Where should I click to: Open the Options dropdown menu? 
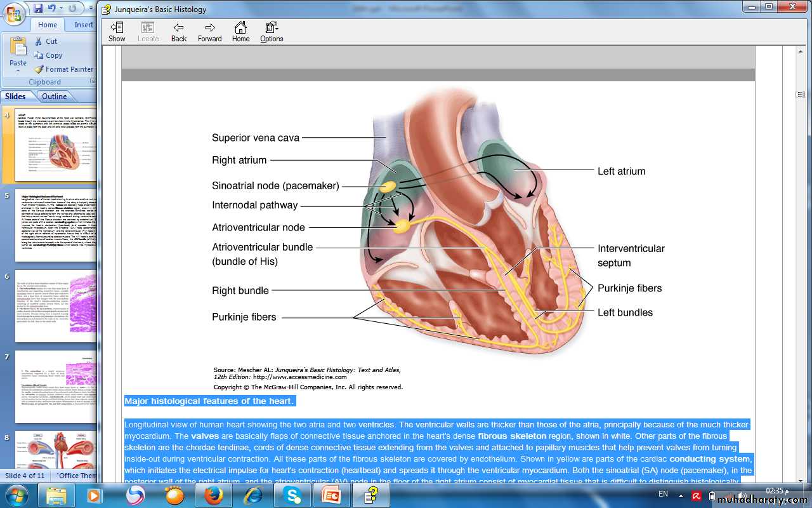(272, 32)
